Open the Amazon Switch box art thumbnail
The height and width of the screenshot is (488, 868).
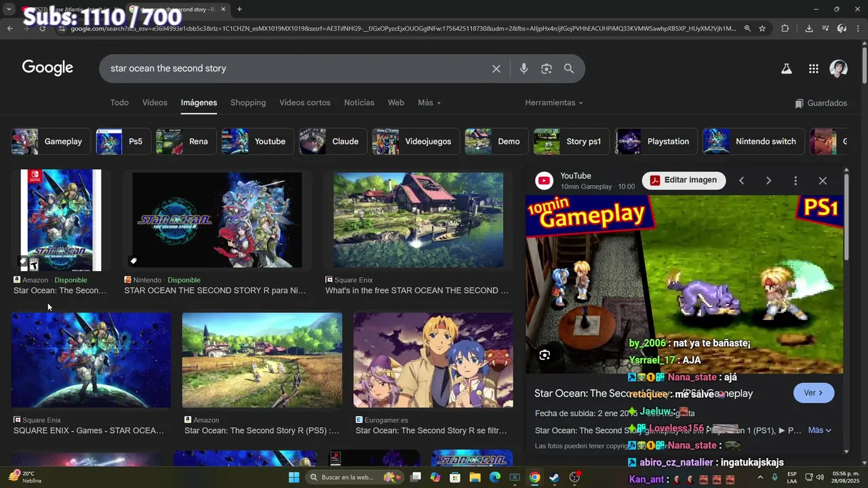click(60, 220)
